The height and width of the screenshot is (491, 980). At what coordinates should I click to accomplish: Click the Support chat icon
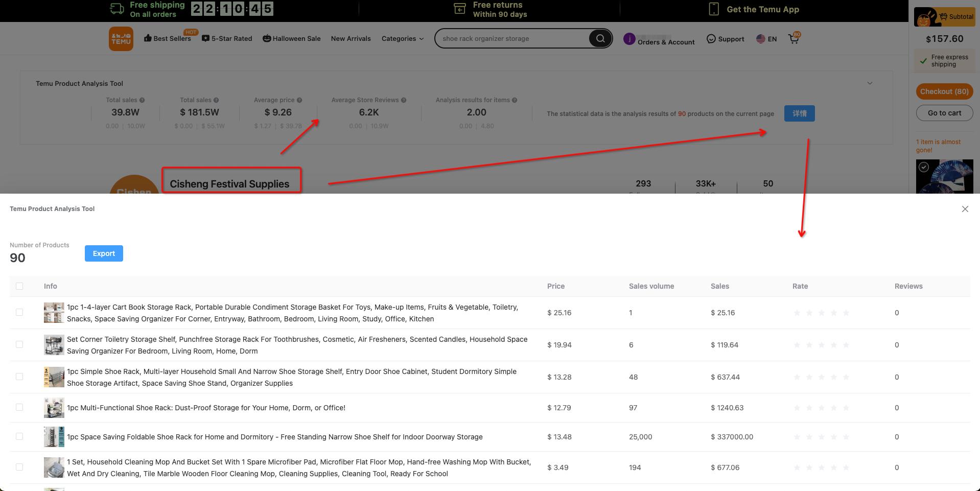click(711, 39)
